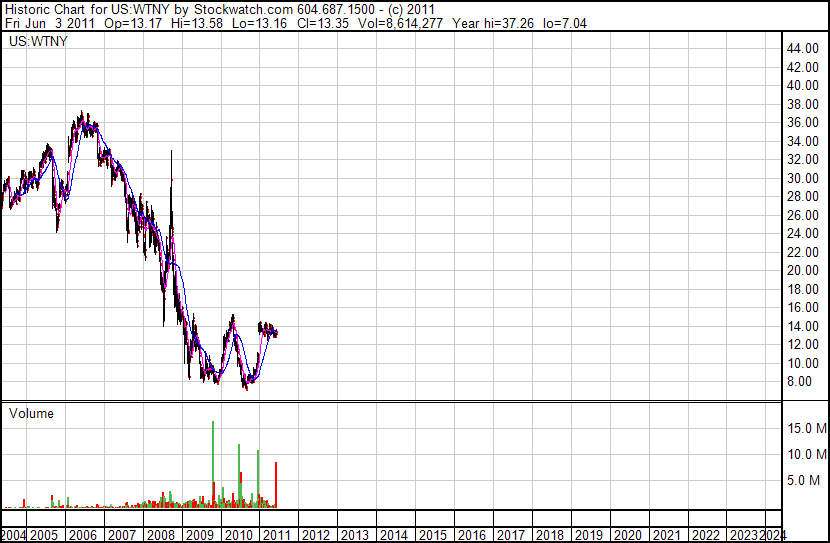Select the 2011 year marker on the time axis
Screen dimensions: 830x543
(x=276, y=535)
